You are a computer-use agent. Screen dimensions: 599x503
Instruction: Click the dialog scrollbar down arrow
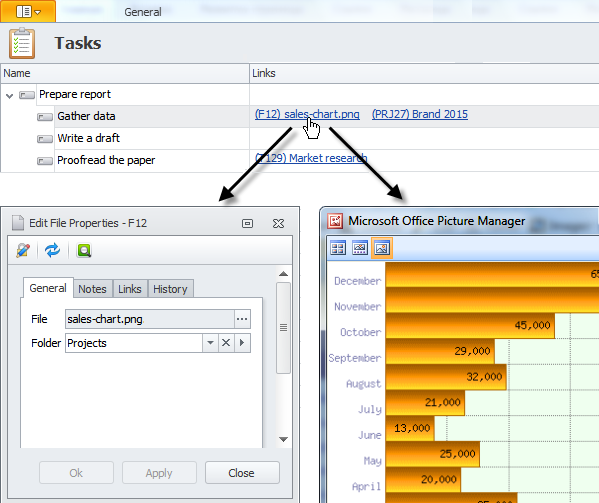coord(283,439)
